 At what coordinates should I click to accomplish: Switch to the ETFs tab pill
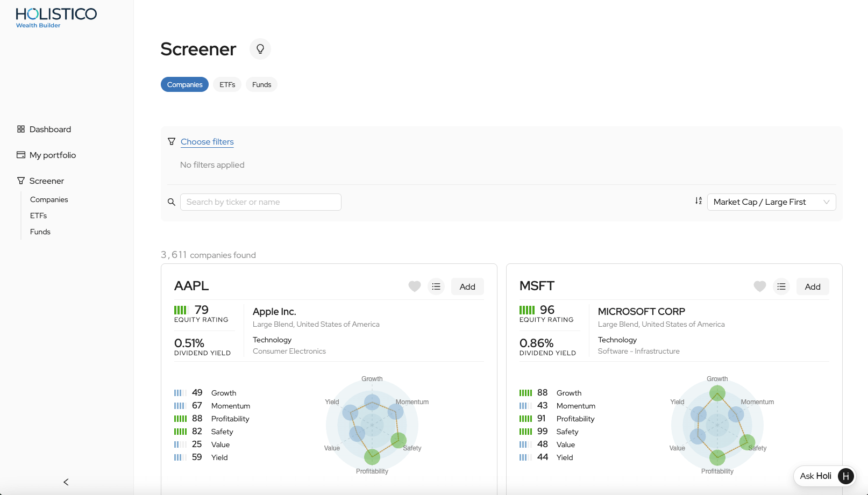227,84
